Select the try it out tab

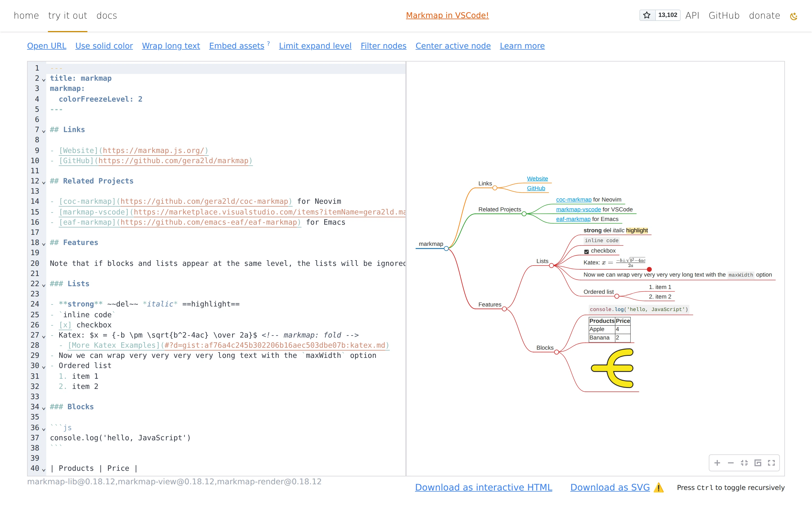point(67,16)
